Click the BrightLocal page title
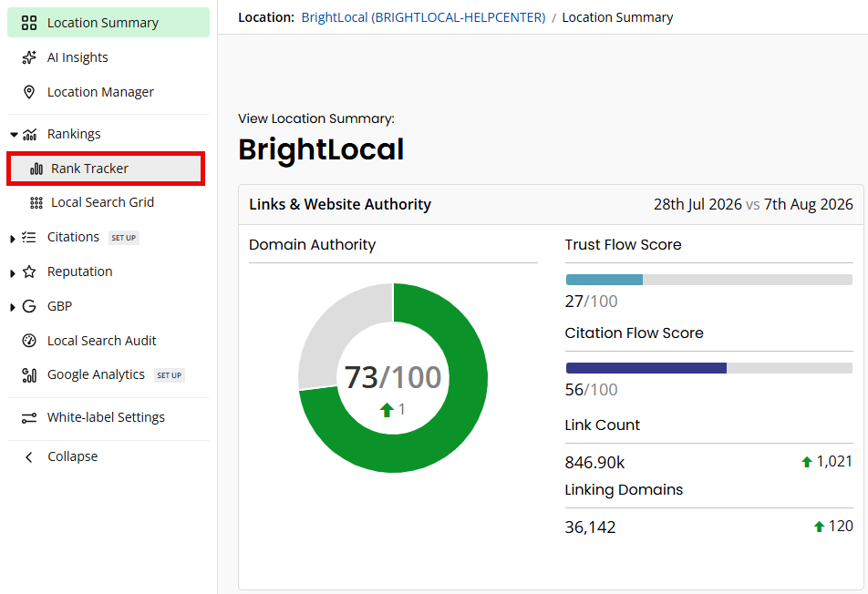Image resolution: width=868 pixels, height=594 pixels. (x=321, y=149)
